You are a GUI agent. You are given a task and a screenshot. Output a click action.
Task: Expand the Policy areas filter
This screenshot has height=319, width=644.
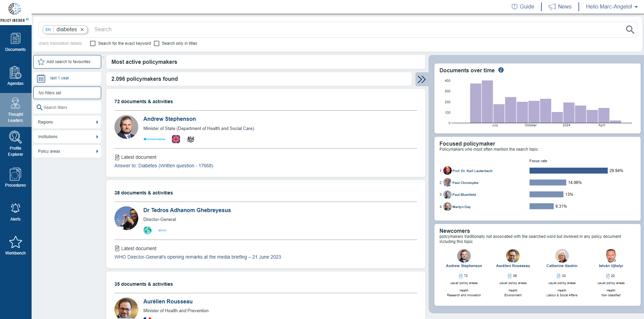[x=67, y=151]
